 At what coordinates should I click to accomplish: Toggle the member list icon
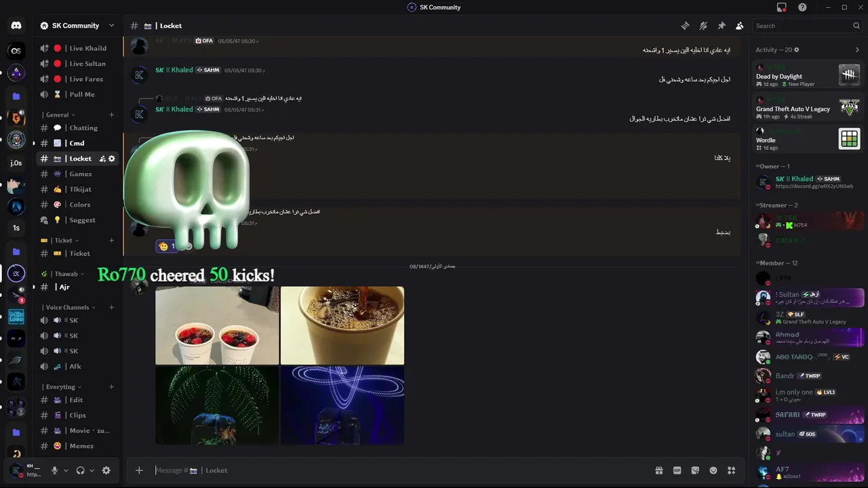(739, 26)
